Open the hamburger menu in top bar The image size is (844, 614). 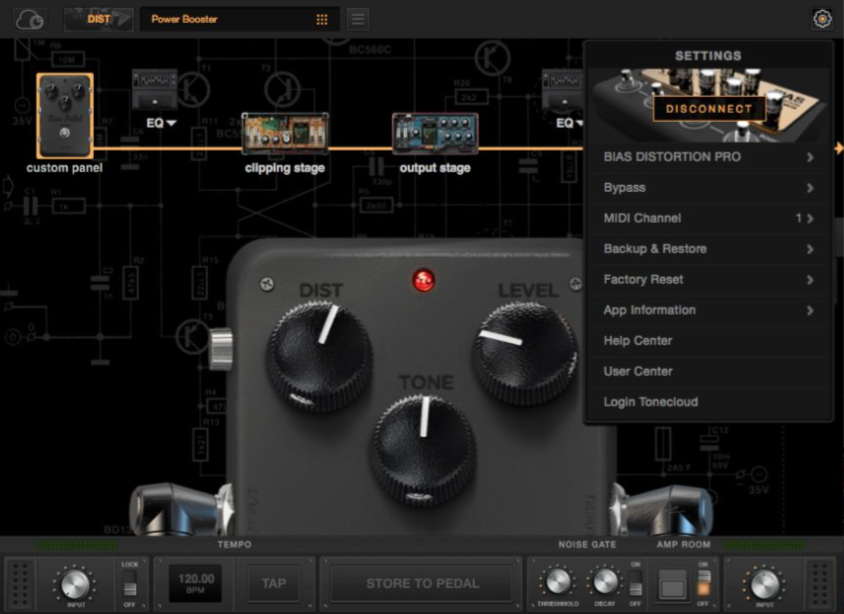(x=358, y=19)
